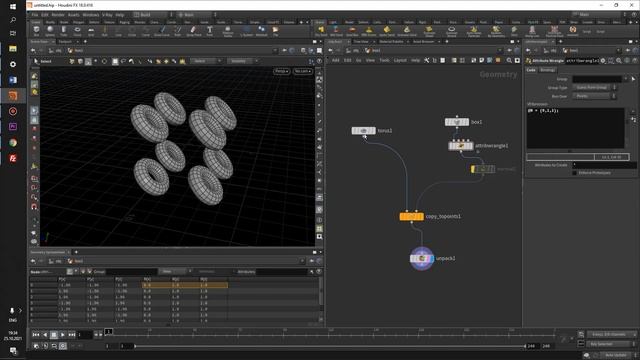Open the parameter pane gear menu

coord(603,61)
